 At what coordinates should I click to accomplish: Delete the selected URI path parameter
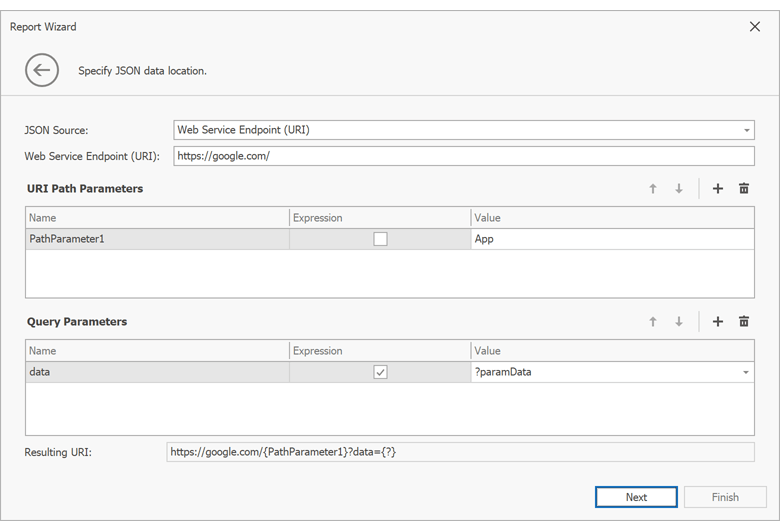tap(744, 189)
